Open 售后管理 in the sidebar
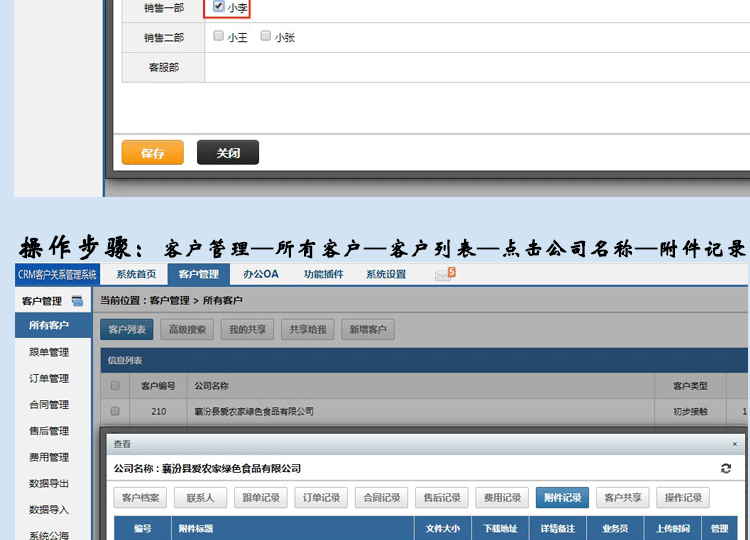The height and width of the screenshot is (540, 750). click(49, 431)
